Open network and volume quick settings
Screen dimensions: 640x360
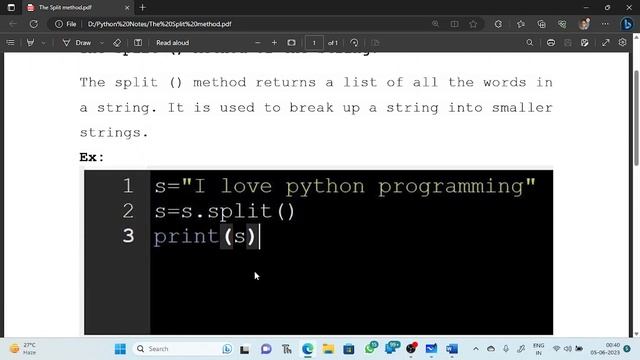coord(567,349)
